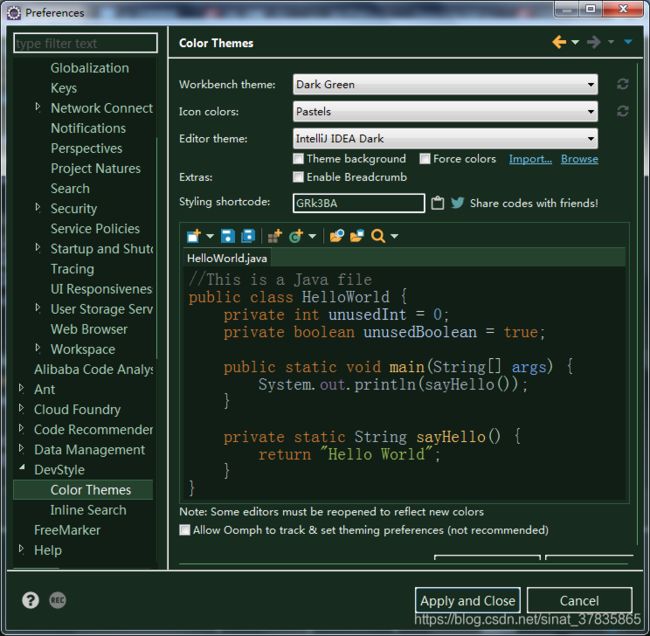Click Share codes with friends! text
This screenshot has height=636, width=650.
[534, 203]
